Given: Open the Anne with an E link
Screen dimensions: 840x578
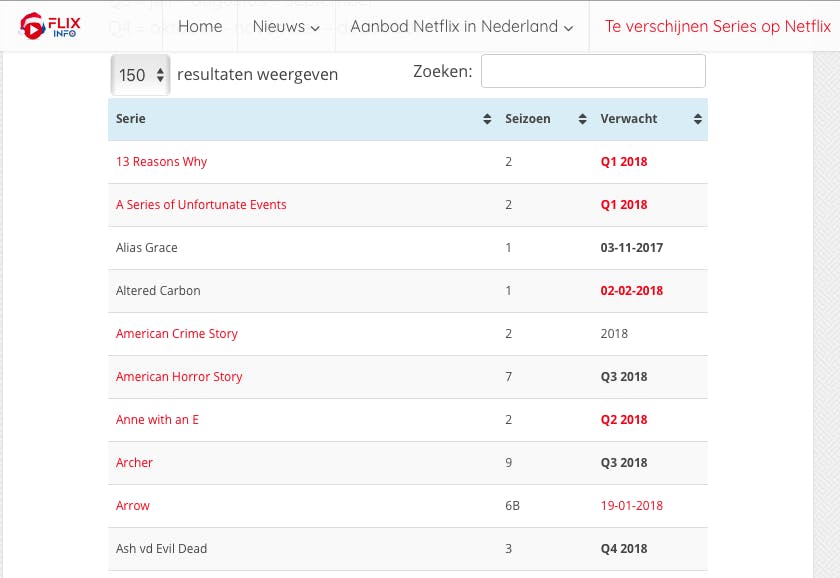Looking at the screenshot, I should [157, 420].
